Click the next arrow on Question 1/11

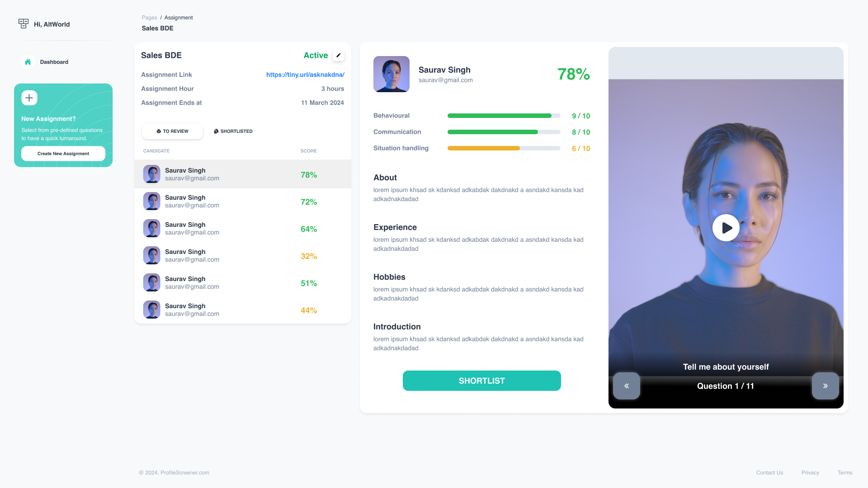click(825, 385)
